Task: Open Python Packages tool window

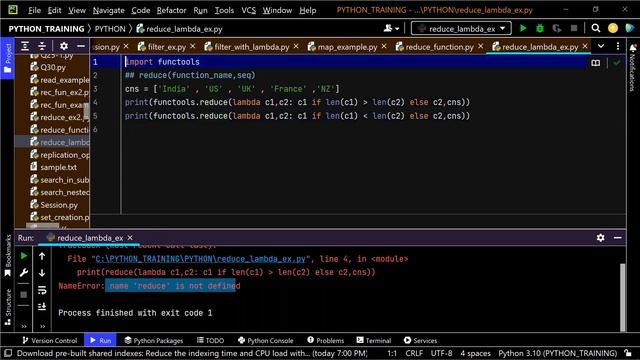Action: point(154,340)
